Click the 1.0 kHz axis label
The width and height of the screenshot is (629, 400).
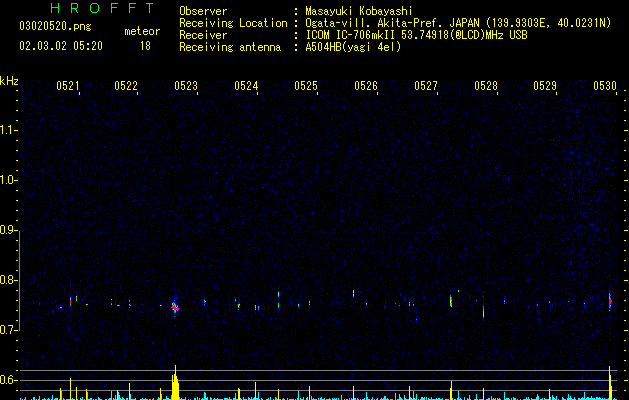pos(9,180)
